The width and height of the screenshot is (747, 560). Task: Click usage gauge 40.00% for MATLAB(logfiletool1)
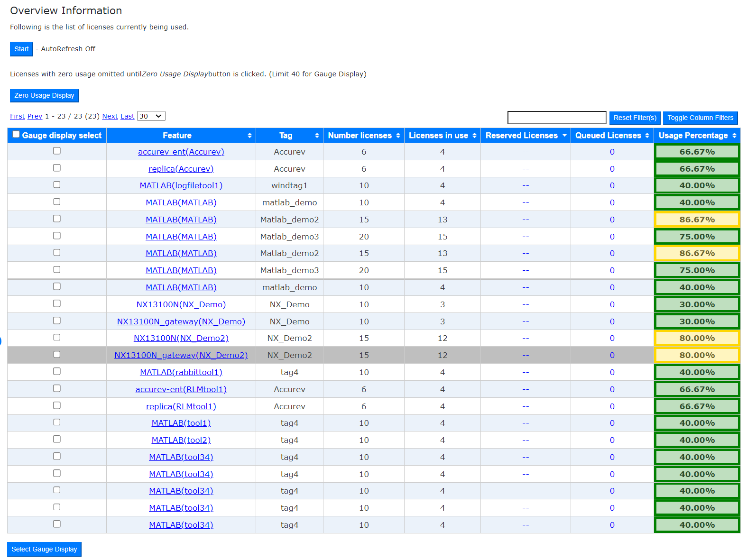point(697,185)
